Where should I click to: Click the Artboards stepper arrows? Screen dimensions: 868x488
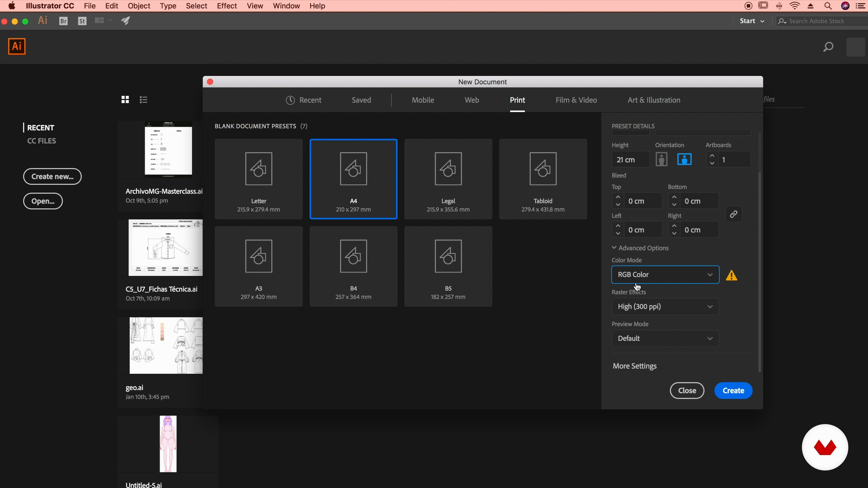click(x=712, y=160)
